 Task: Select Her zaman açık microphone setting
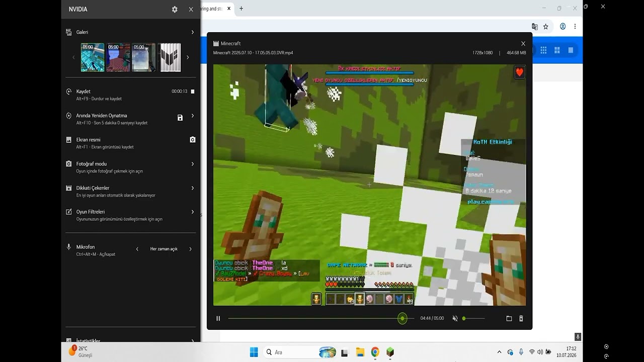[164, 249]
